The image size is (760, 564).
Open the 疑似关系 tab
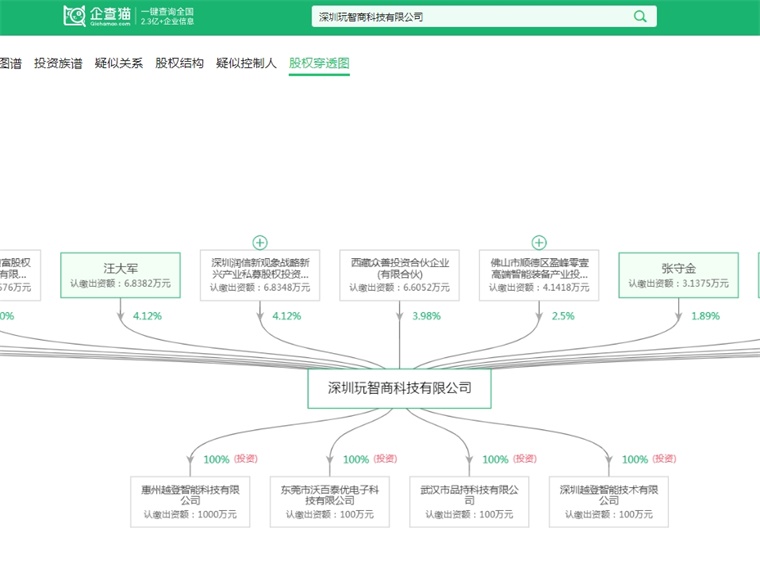(119, 63)
